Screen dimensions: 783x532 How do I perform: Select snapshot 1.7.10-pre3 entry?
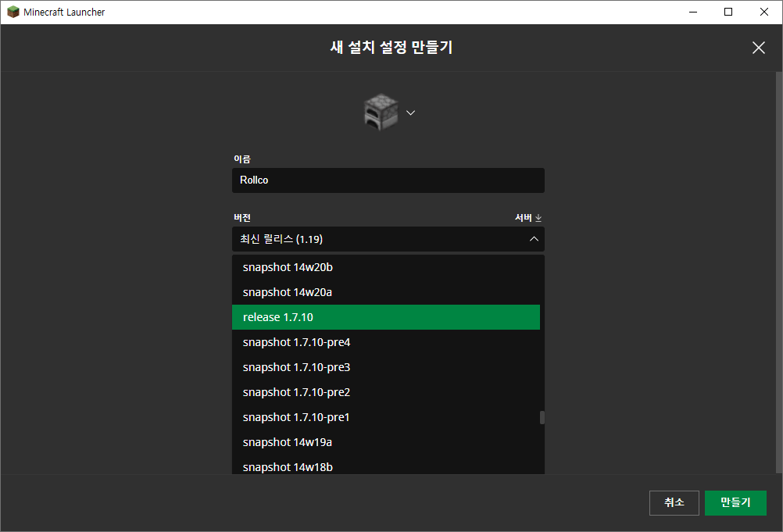pyautogui.click(x=385, y=367)
